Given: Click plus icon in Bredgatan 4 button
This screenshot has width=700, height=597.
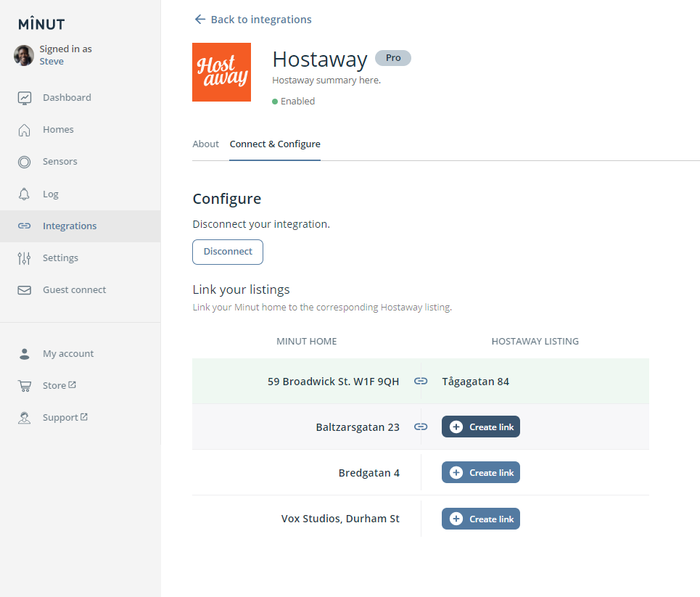Looking at the screenshot, I should coord(456,472).
